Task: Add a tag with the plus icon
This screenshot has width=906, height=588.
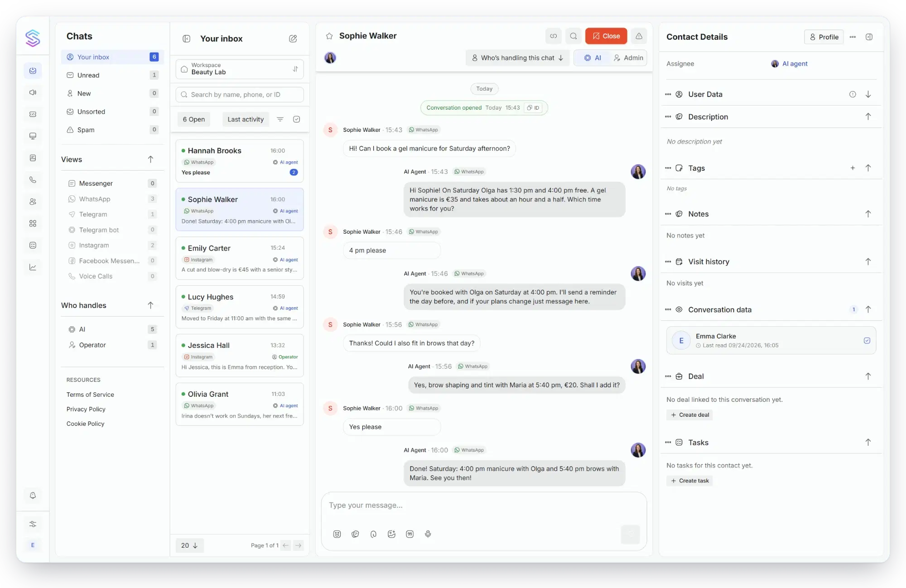Action: pos(853,168)
